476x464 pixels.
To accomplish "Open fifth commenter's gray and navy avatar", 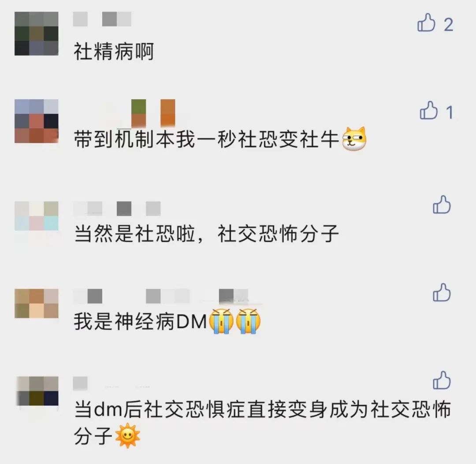I will pyautogui.click(x=37, y=391).
